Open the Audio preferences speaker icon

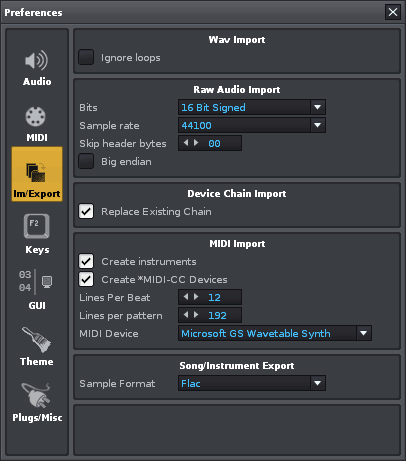point(37,61)
